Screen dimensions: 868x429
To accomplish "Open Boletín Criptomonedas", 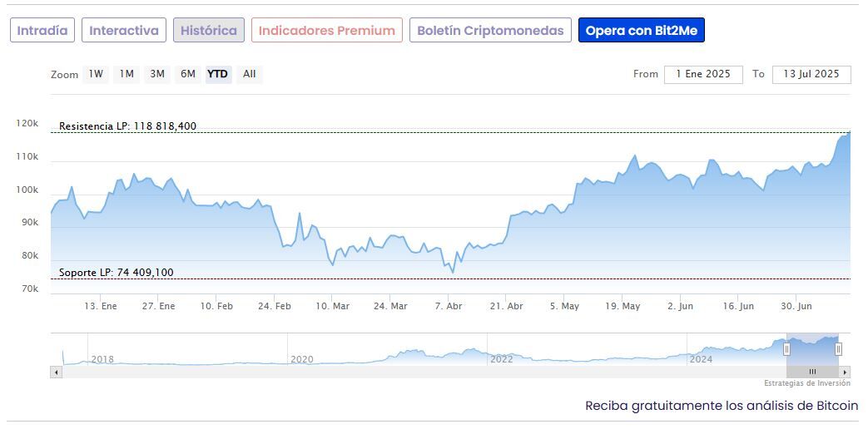I will (x=490, y=31).
